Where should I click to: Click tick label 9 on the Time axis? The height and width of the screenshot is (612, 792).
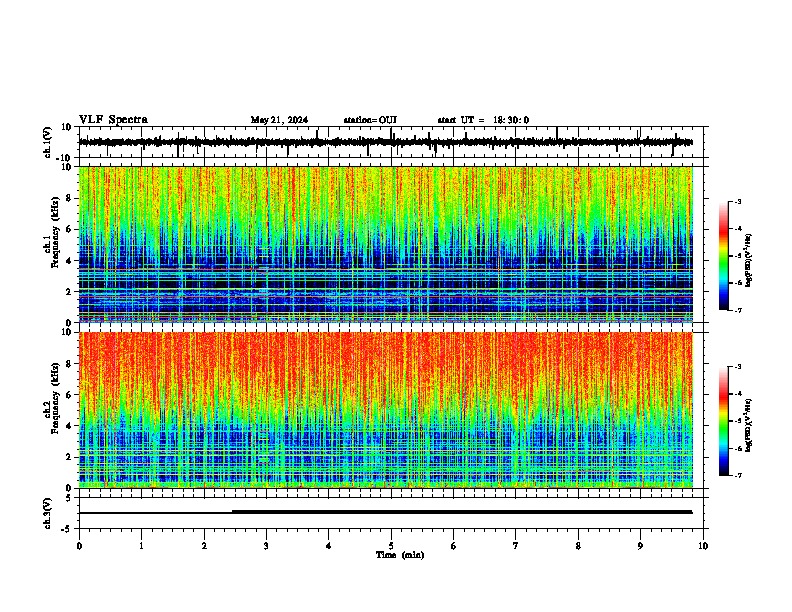click(x=640, y=546)
